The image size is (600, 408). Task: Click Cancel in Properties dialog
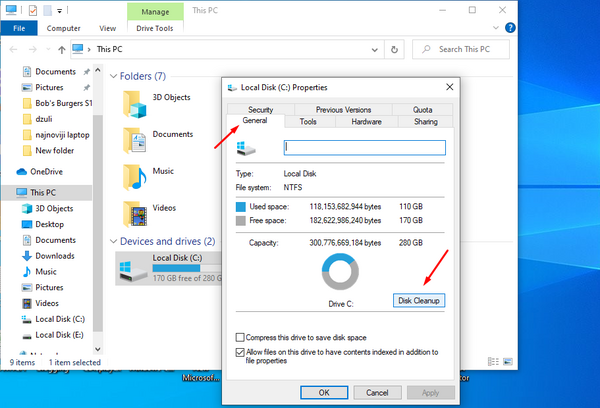(377, 393)
